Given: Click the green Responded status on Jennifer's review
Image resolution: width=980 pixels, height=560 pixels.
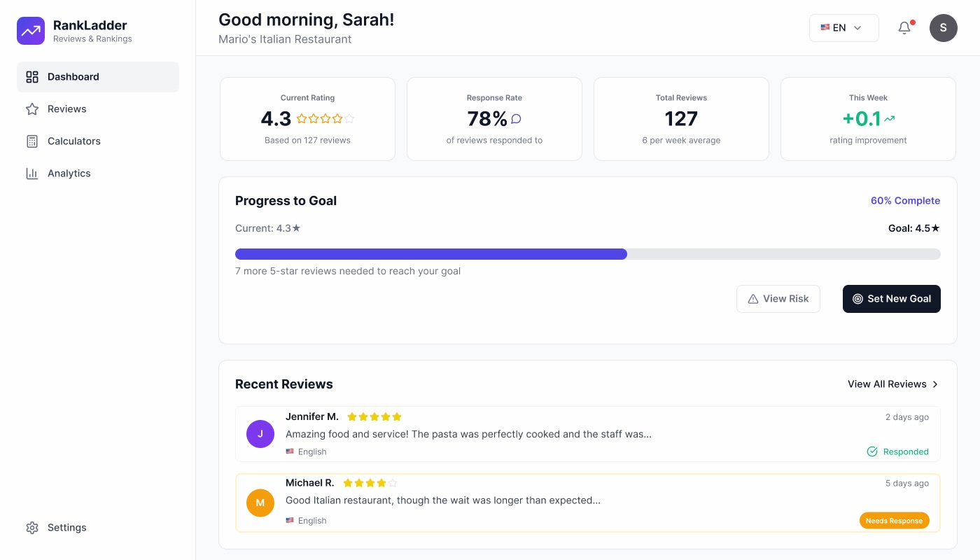Looking at the screenshot, I should coord(898,451).
